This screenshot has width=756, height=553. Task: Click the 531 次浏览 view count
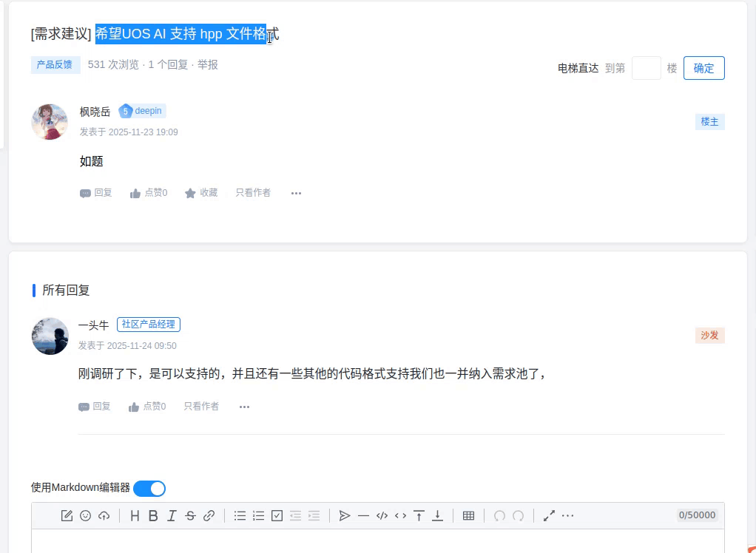pyautogui.click(x=113, y=64)
